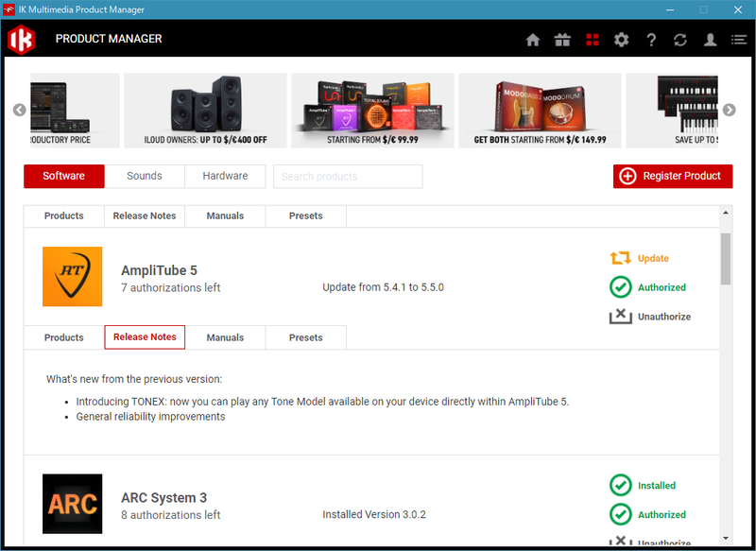Click scrollbar down arrow in product list

[x=726, y=538]
